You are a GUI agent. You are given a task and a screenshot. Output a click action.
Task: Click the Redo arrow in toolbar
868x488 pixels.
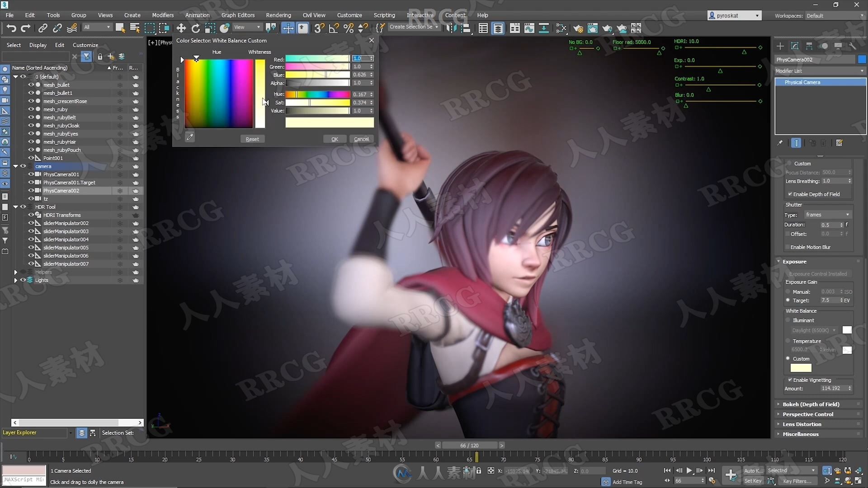26,28
